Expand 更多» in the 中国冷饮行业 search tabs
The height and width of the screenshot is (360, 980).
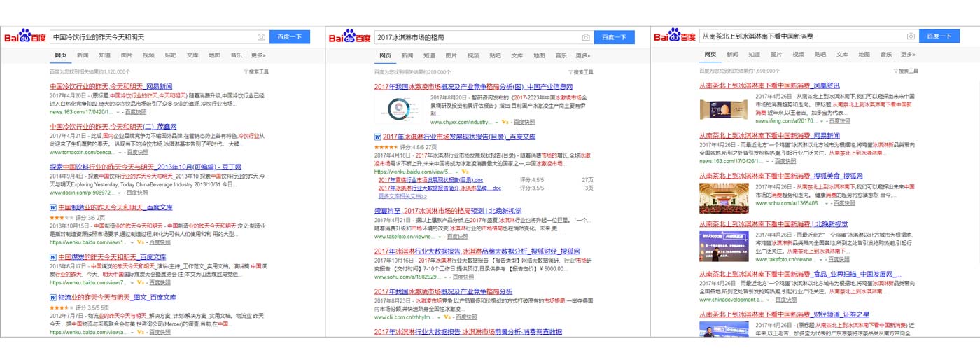258,55
